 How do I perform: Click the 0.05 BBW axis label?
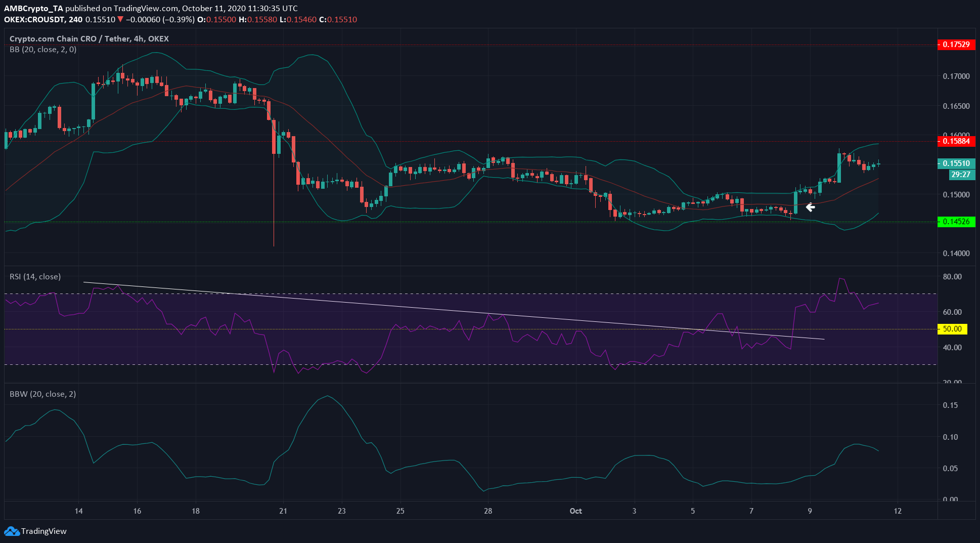pos(950,469)
